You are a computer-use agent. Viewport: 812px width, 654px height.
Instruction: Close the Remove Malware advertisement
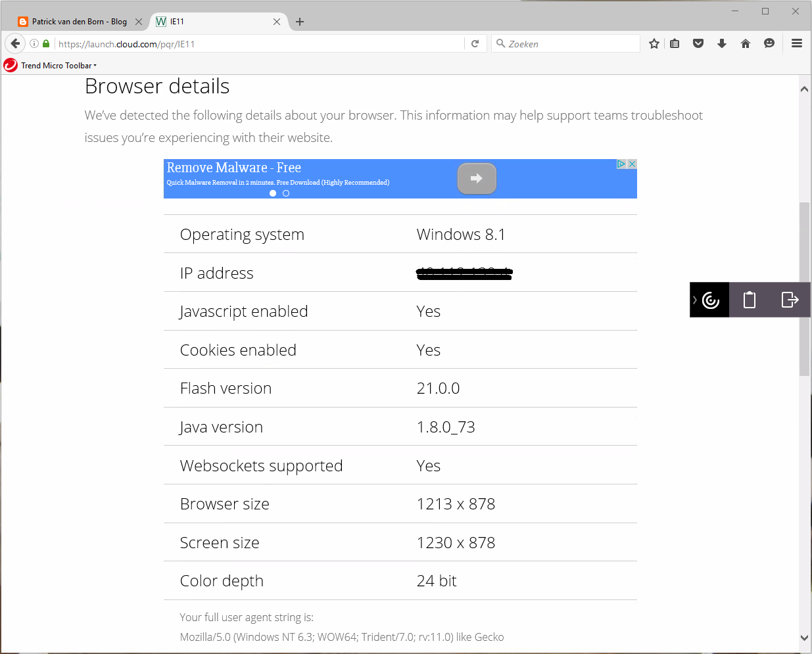632,164
